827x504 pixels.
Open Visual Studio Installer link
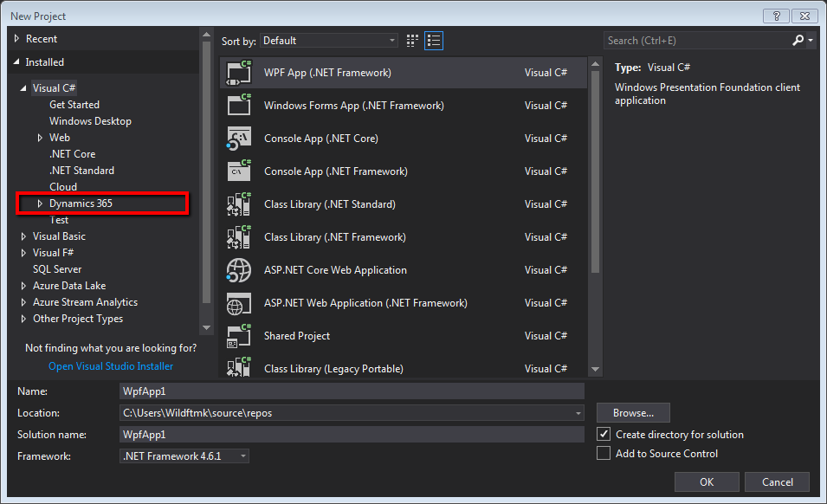[111, 365]
